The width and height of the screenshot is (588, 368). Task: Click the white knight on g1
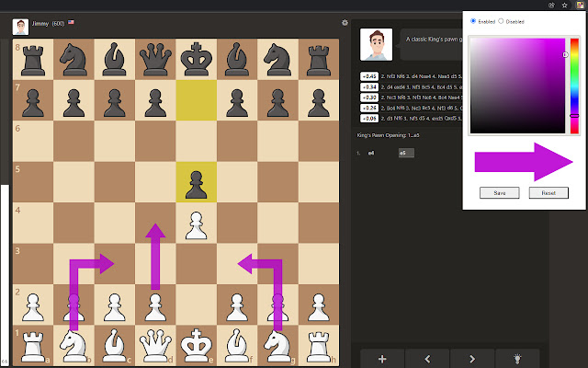click(277, 346)
